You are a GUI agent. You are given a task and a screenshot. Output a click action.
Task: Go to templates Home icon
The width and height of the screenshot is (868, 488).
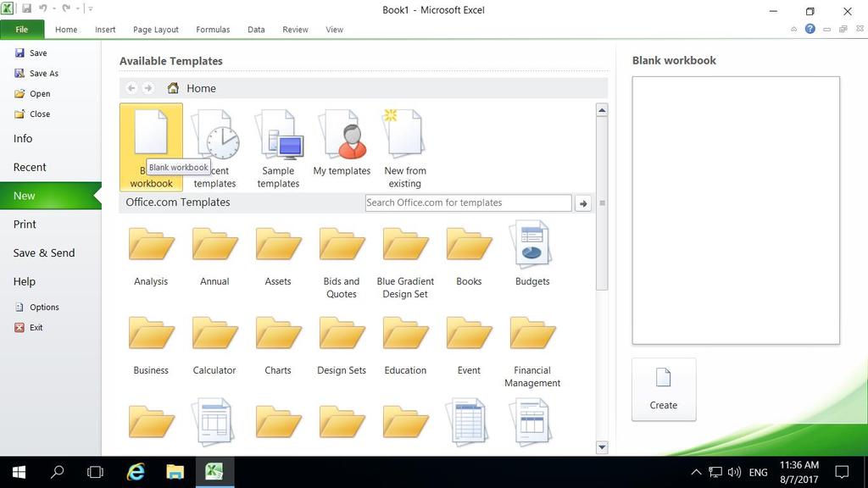click(173, 88)
